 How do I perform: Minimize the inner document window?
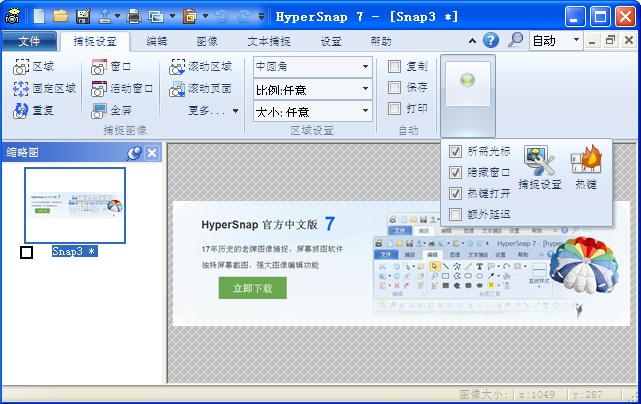[592, 40]
